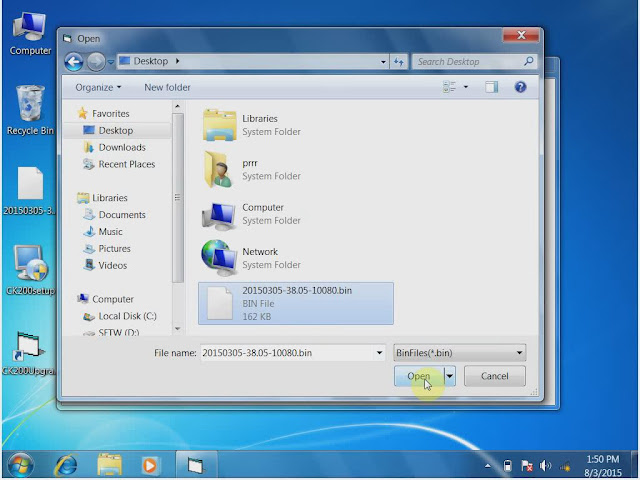Screen dimensions: 640x480
Task: Click the search magnifier icon
Action: [529, 62]
